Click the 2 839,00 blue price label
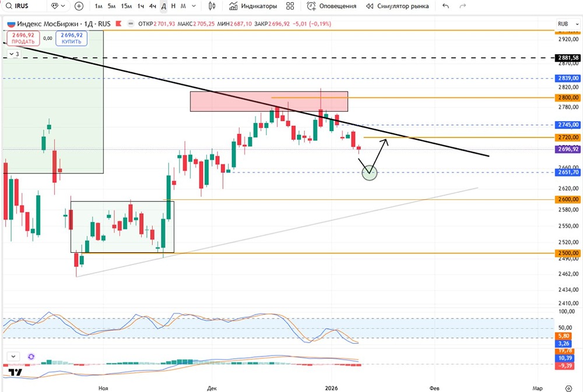Screen dimensions: 583x392 tap(568, 79)
